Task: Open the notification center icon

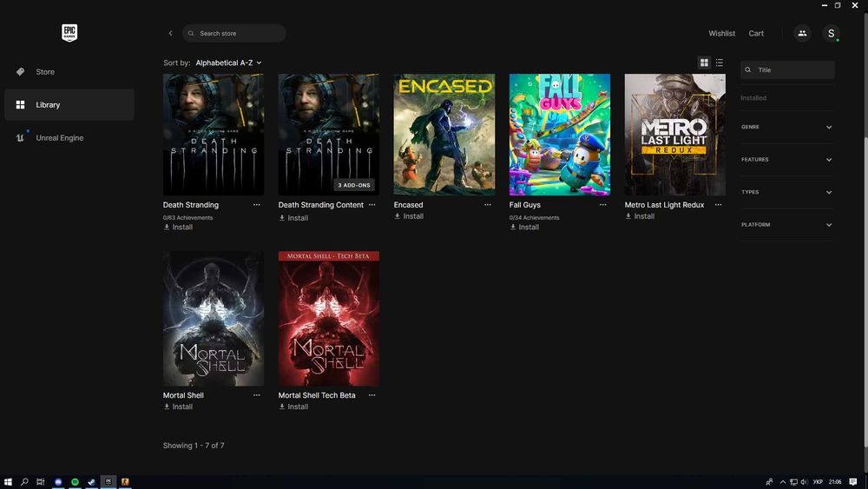Action: [x=853, y=482]
